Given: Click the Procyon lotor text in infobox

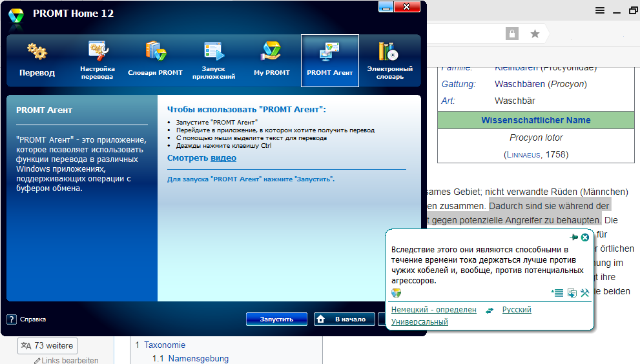Looking at the screenshot, I should pyautogui.click(x=536, y=137).
